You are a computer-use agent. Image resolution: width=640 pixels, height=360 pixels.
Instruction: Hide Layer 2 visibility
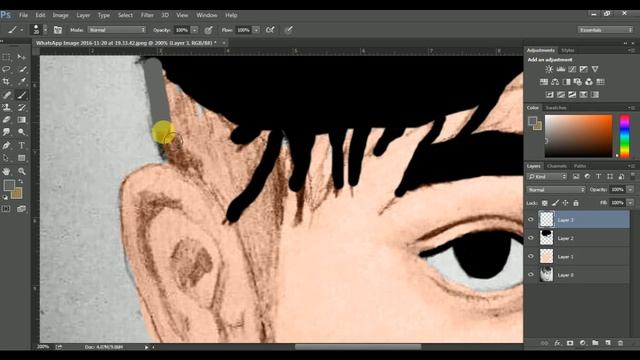[x=531, y=238]
